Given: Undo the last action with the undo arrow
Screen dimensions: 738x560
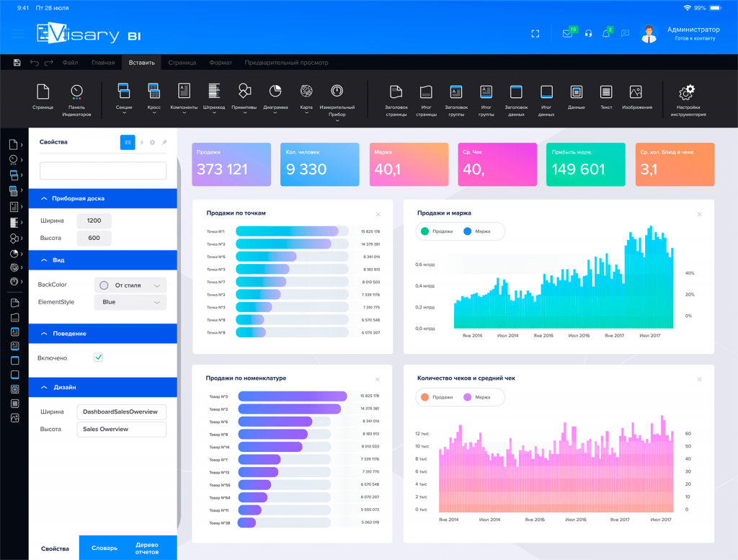Looking at the screenshot, I should click(x=35, y=63).
